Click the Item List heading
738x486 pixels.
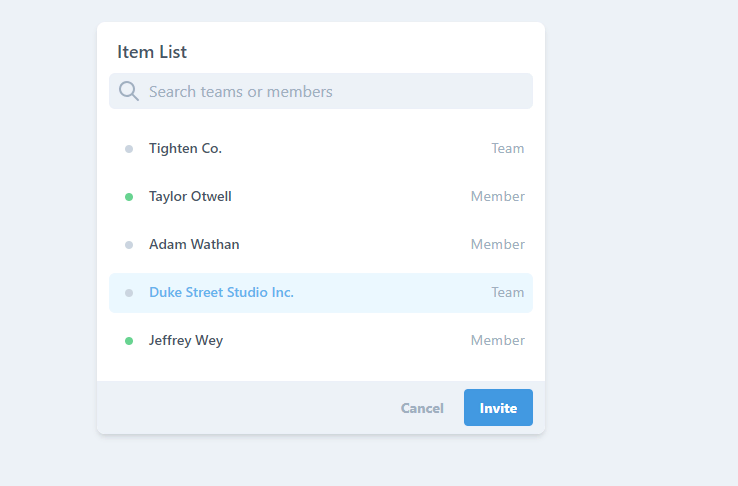coord(152,52)
